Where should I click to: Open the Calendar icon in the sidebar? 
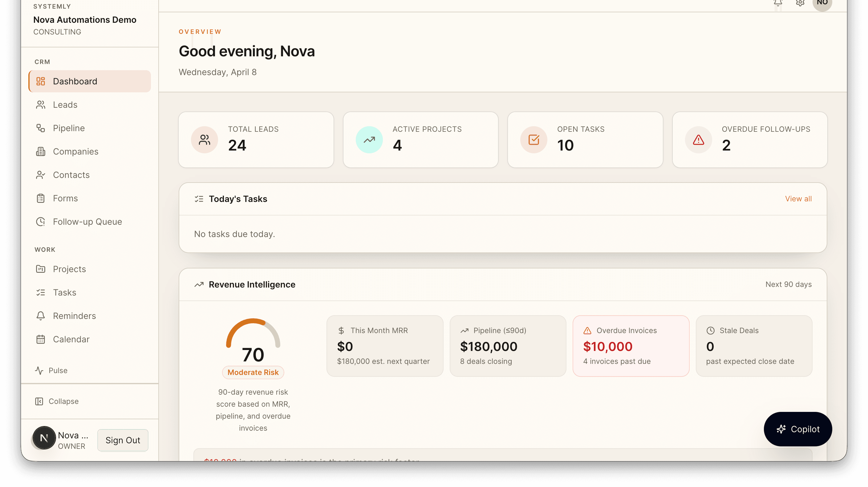pyautogui.click(x=41, y=339)
